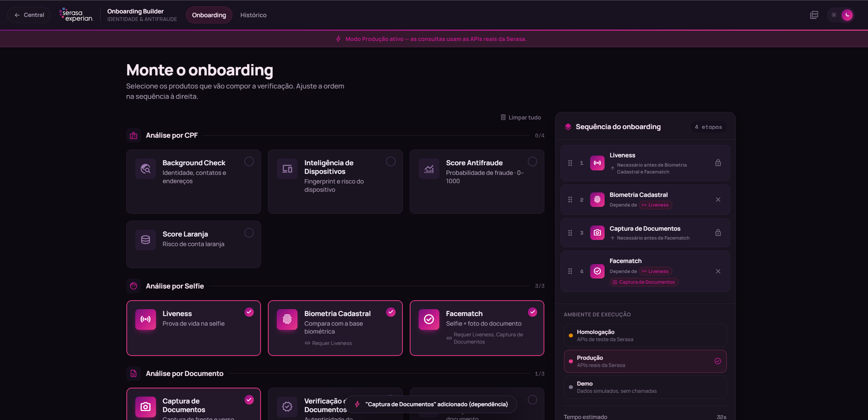Click the Modo Produção ativo banner
868x420 pixels.
pos(434,39)
